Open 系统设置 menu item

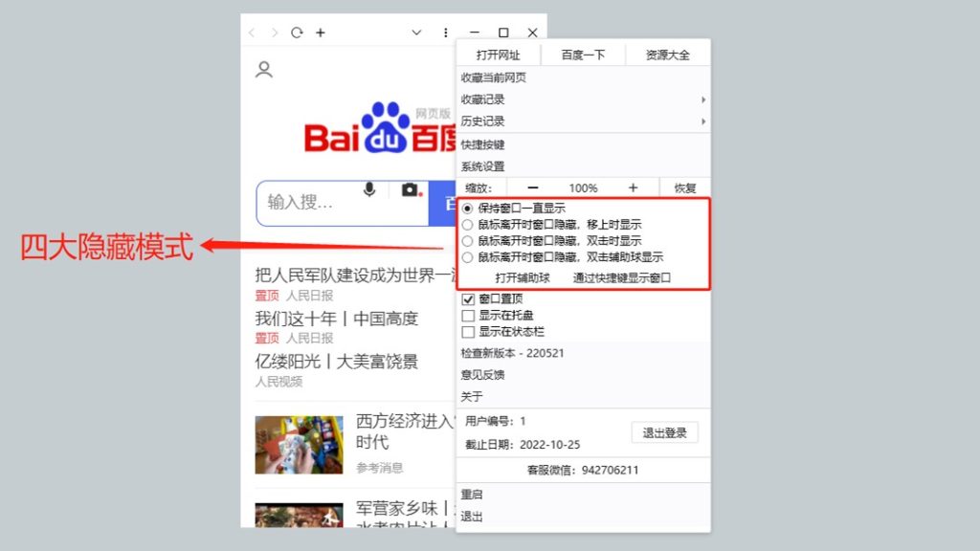[483, 166]
